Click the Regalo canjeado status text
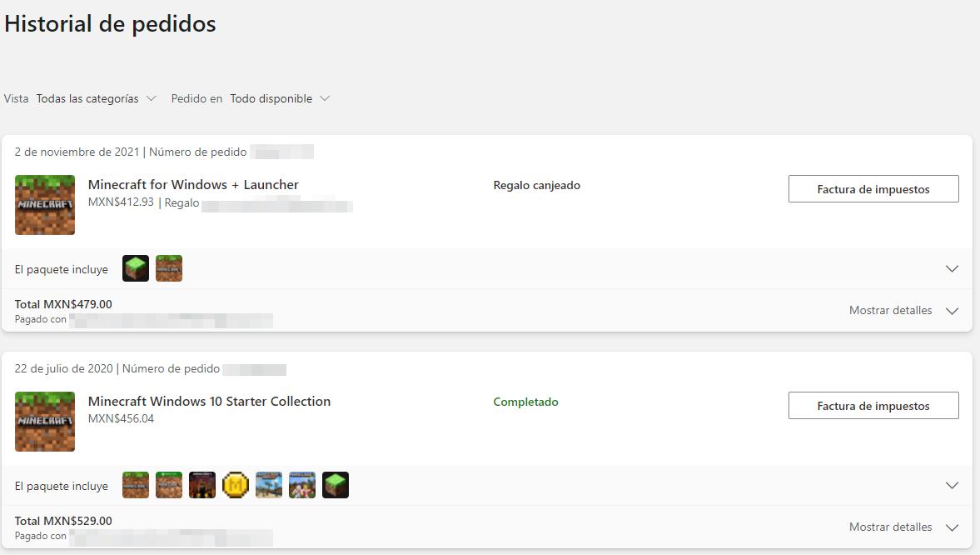Viewport: 980px width, 555px height. click(x=537, y=185)
